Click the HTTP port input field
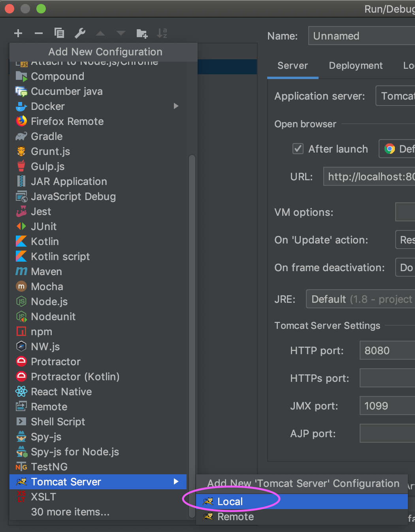This screenshot has width=415, height=532. 387,351
